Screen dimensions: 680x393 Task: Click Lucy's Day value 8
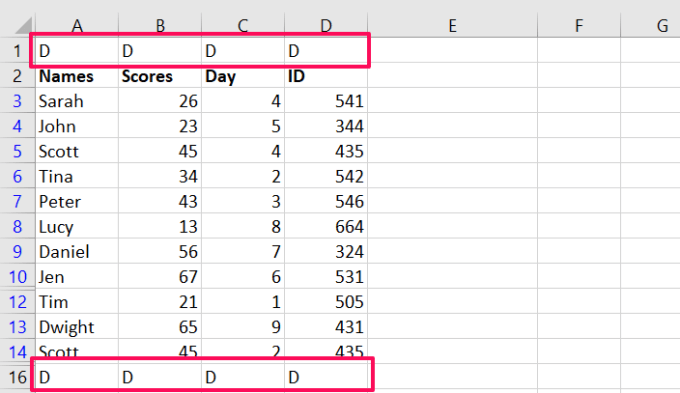click(243, 226)
